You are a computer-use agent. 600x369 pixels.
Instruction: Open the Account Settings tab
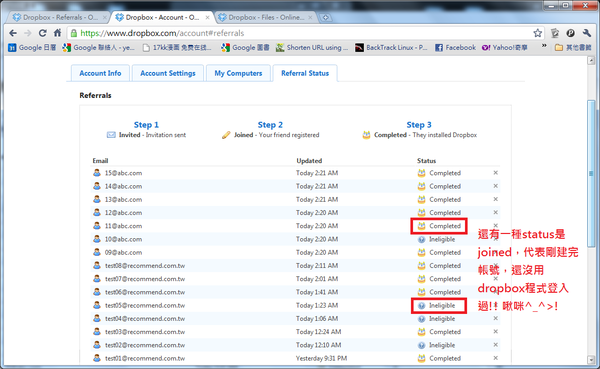tap(168, 73)
